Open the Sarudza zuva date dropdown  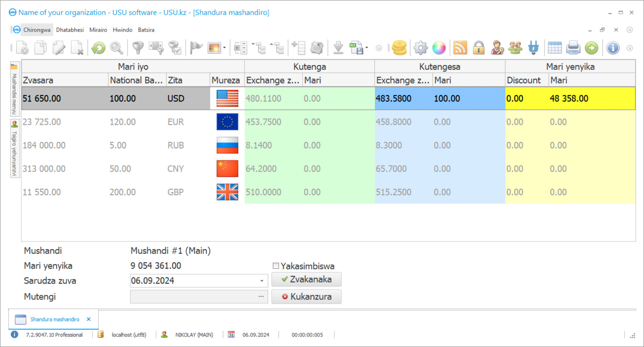point(262,280)
